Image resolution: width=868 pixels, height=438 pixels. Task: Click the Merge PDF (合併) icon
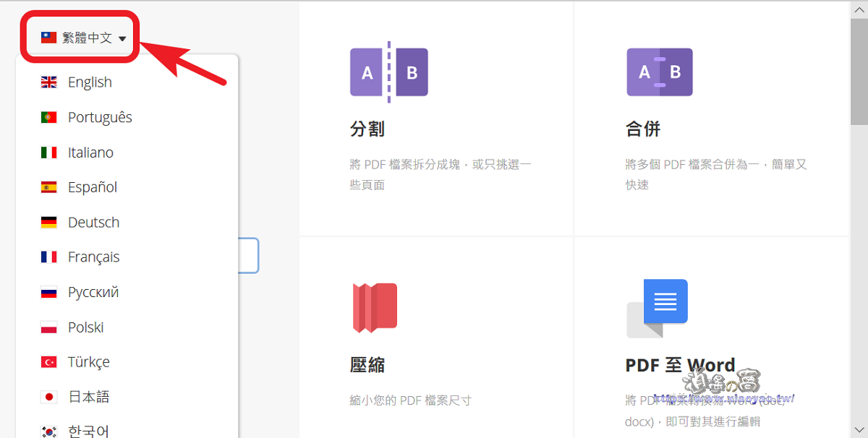pyautogui.click(x=660, y=72)
